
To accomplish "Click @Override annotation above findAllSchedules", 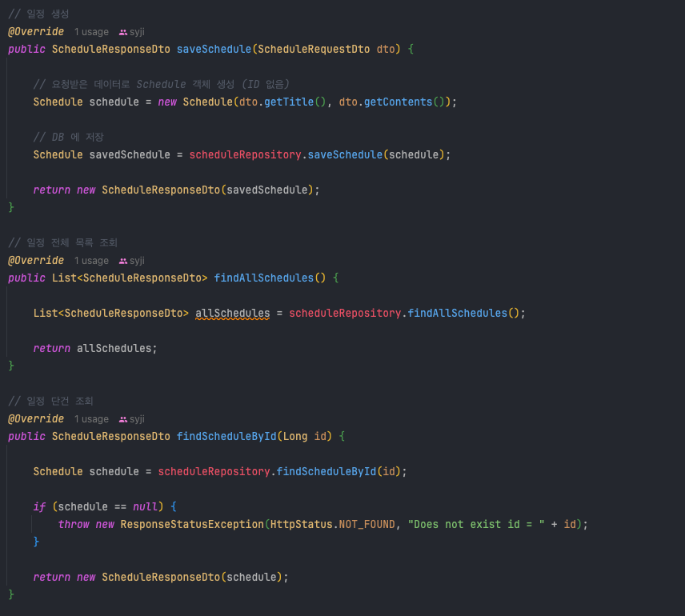I will [36, 260].
